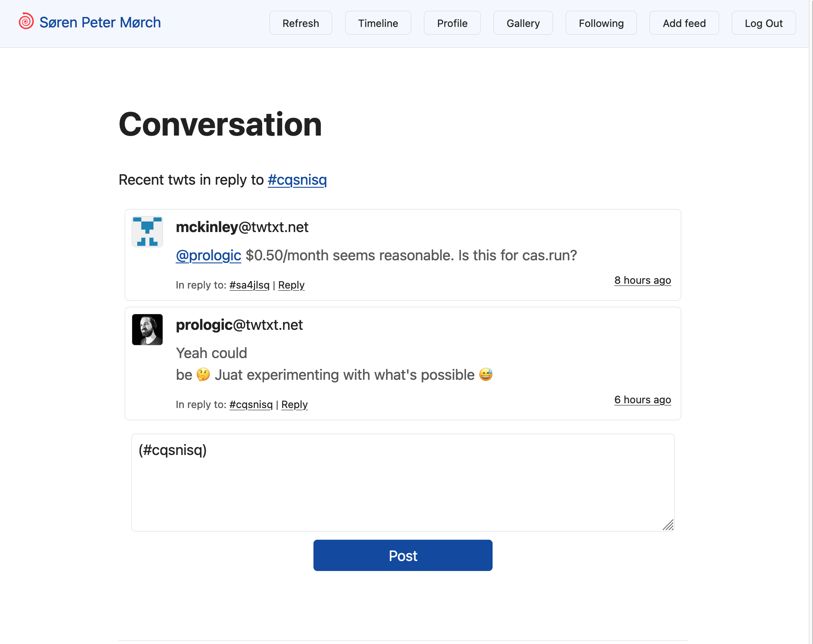Reply to mckinley's twt

tap(291, 285)
